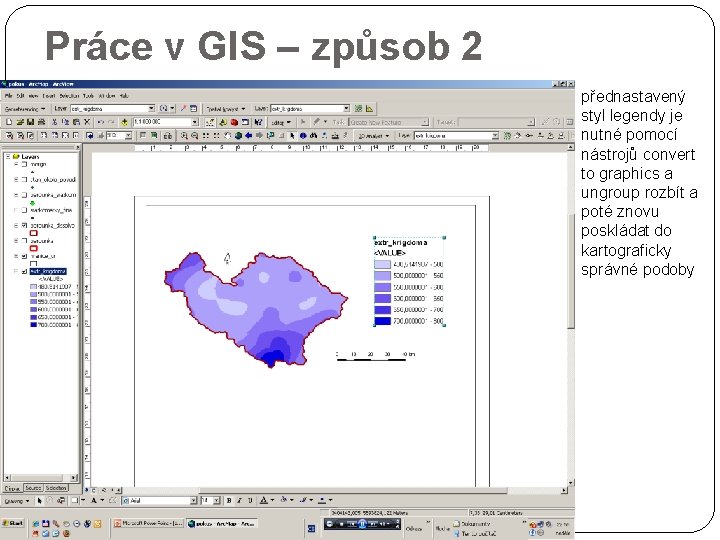The width and height of the screenshot is (720, 540).
Task: Open the Drawing dropdown menu
Action: (x=17, y=501)
